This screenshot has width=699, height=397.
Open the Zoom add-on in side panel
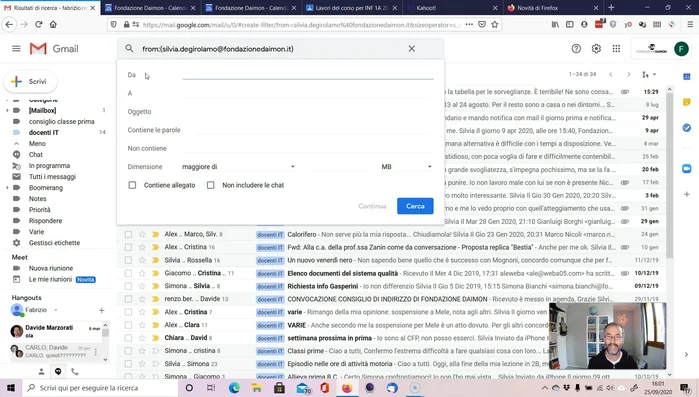click(x=687, y=168)
